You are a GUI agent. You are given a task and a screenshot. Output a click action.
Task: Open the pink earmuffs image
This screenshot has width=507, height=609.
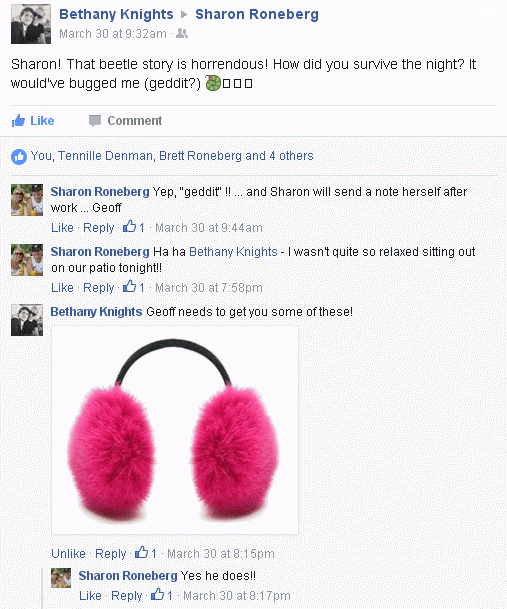click(x=175, y=430)
